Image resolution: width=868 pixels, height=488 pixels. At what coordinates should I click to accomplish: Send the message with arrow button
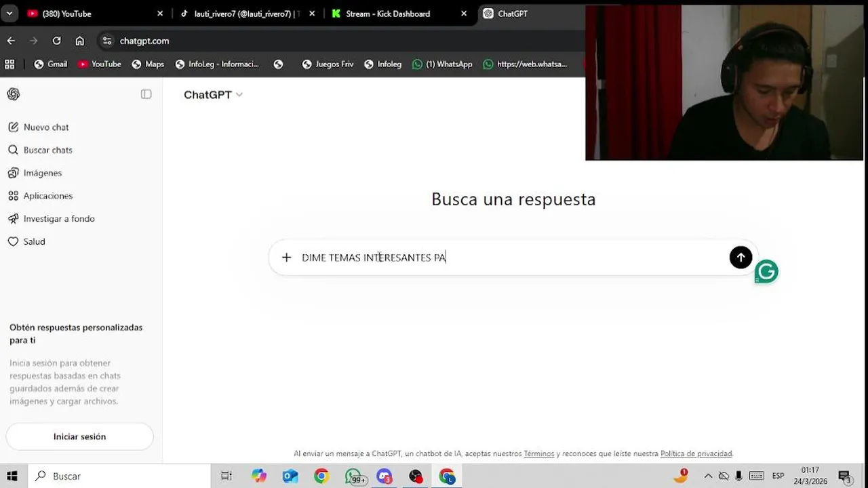coord(741,258)
